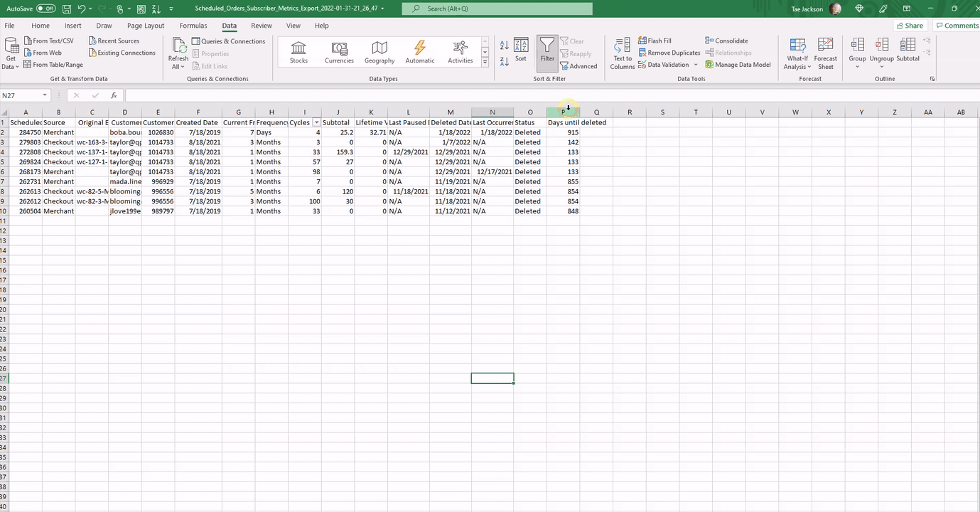Expand the Name Box dropdown
Screen dimensions: 980x512
click(x=45, y=95)
